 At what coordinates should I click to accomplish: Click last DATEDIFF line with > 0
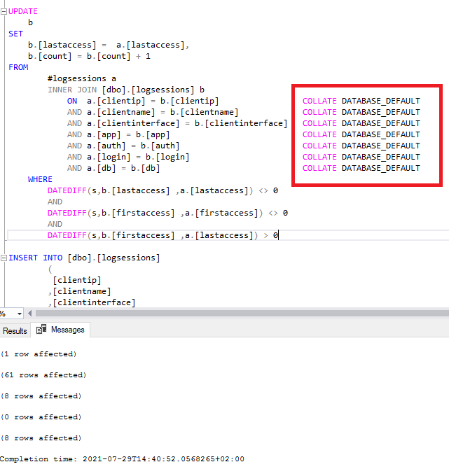tap(163, 236)
